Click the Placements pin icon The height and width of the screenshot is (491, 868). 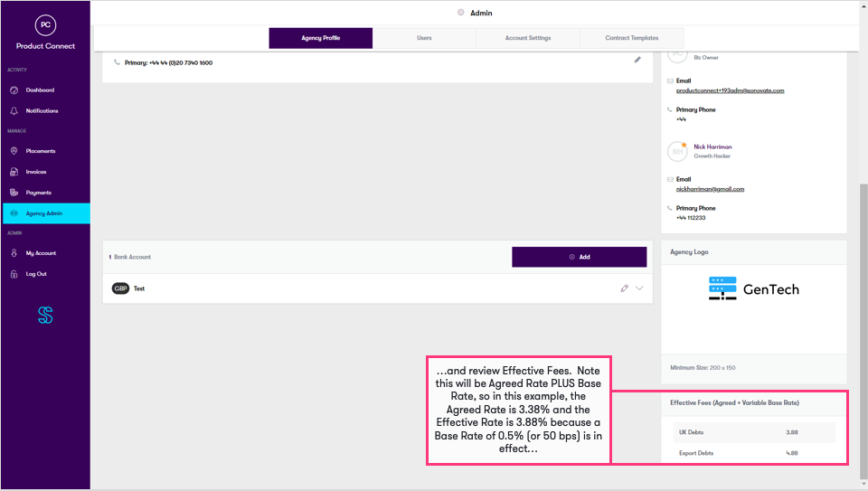point(14,151)
